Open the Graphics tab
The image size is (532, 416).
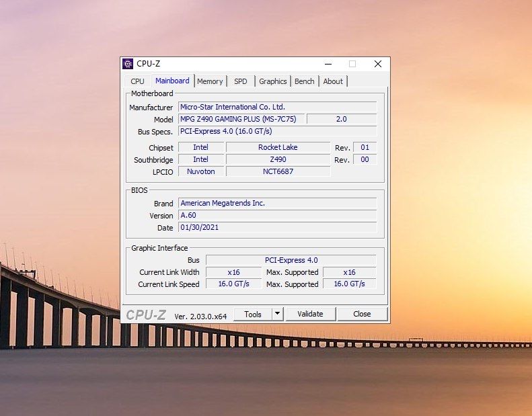[x=273, y=81]
